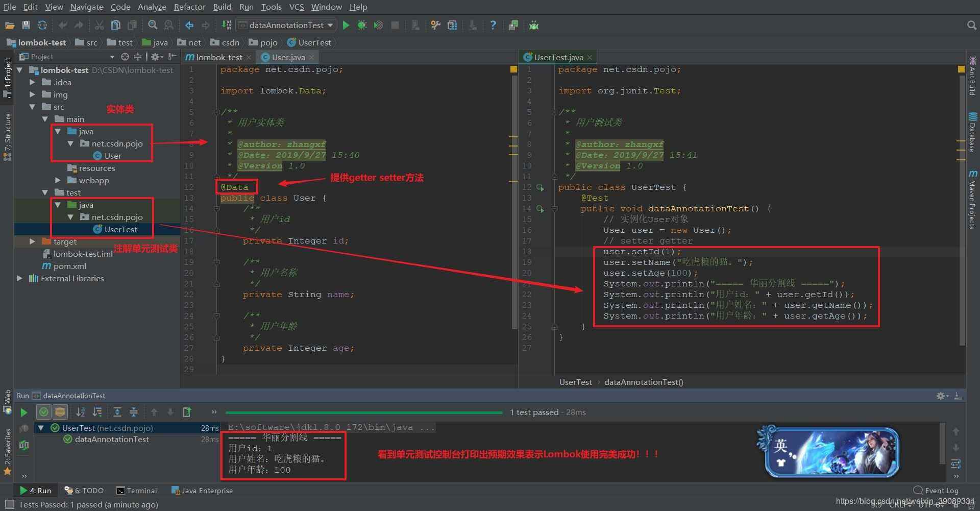The image size is (980, 511).
Task: Toggle the Project side tool window button
Action: [7, 77]
